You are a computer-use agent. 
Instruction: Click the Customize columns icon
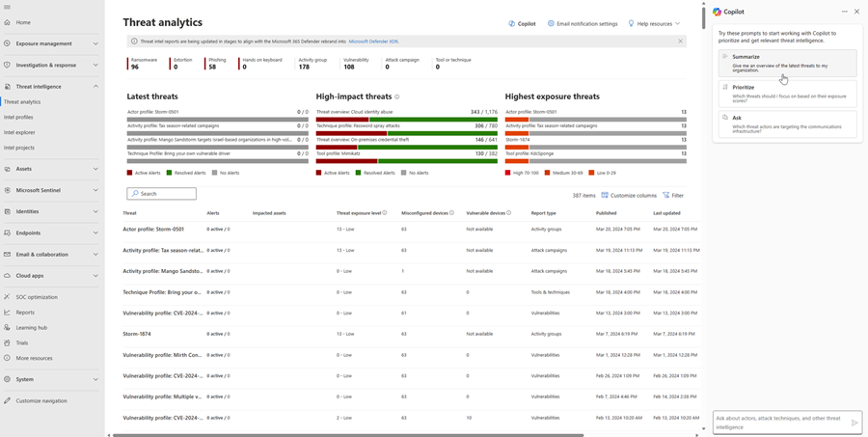tap(605, 195)
